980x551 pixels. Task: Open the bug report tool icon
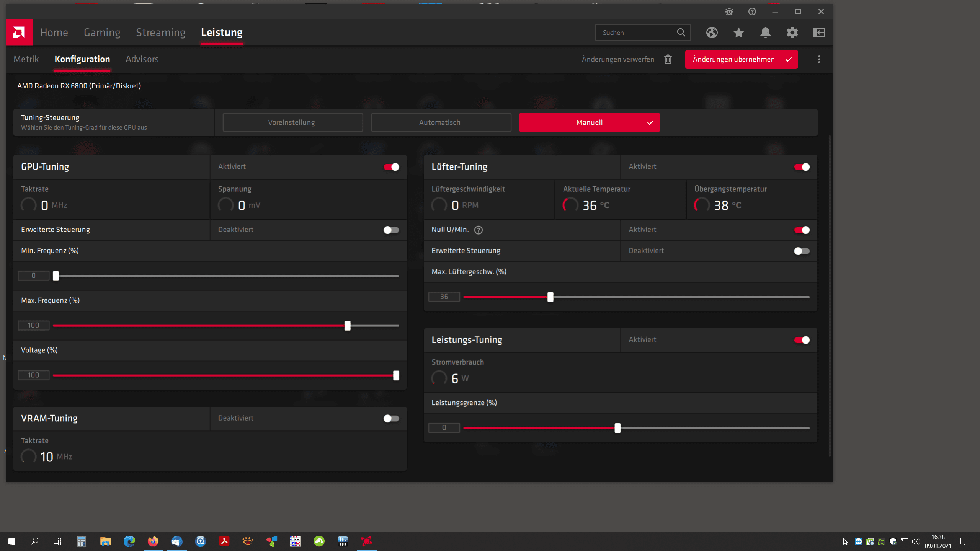[729, 11]
